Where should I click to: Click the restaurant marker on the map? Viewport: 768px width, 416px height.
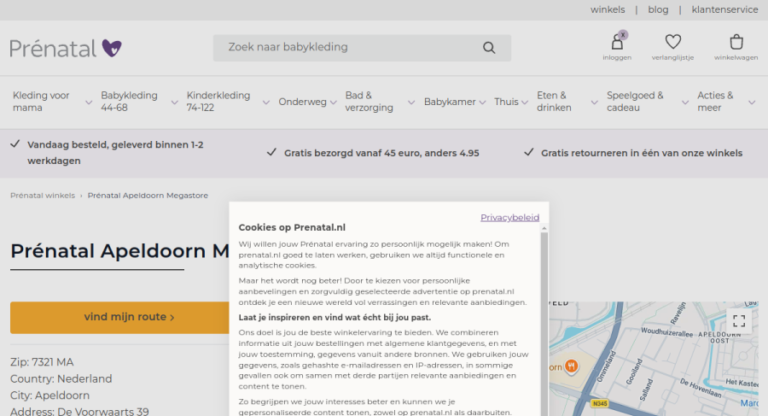pyautogui.click(x=571, y=366)
